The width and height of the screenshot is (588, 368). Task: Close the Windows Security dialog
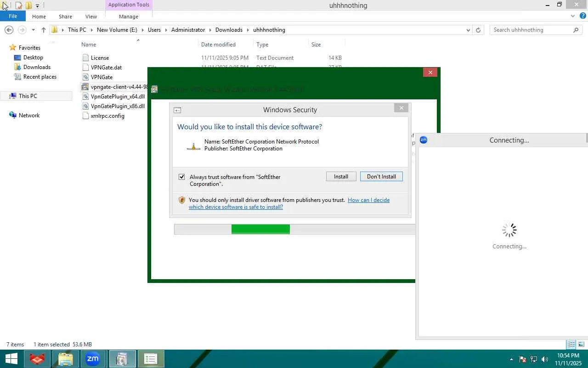[401, 108]
